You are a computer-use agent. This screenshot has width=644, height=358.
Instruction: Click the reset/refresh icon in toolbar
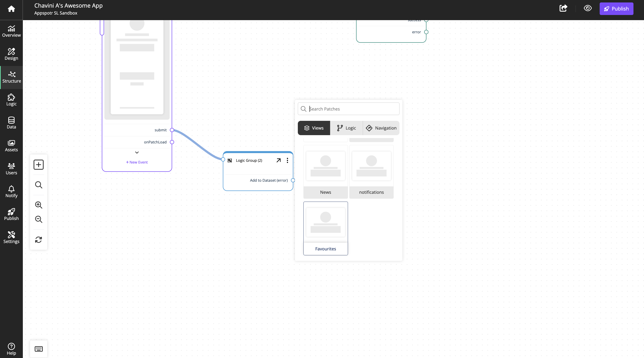tap(38, 240)
